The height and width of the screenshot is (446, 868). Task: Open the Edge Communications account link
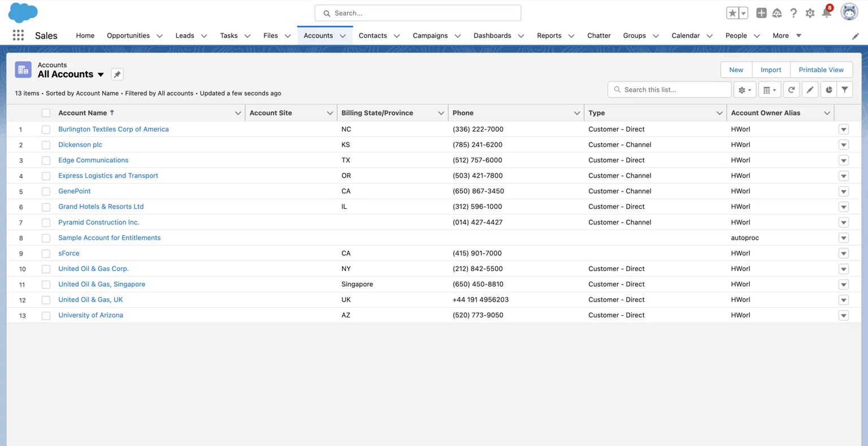pos(93,160)
